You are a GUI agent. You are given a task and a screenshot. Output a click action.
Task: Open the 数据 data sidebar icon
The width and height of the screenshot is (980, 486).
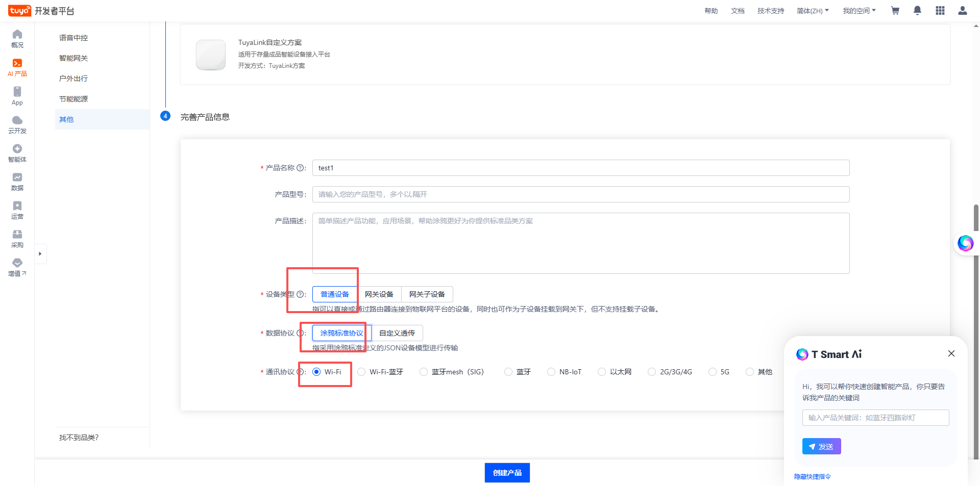coord(17,182)
